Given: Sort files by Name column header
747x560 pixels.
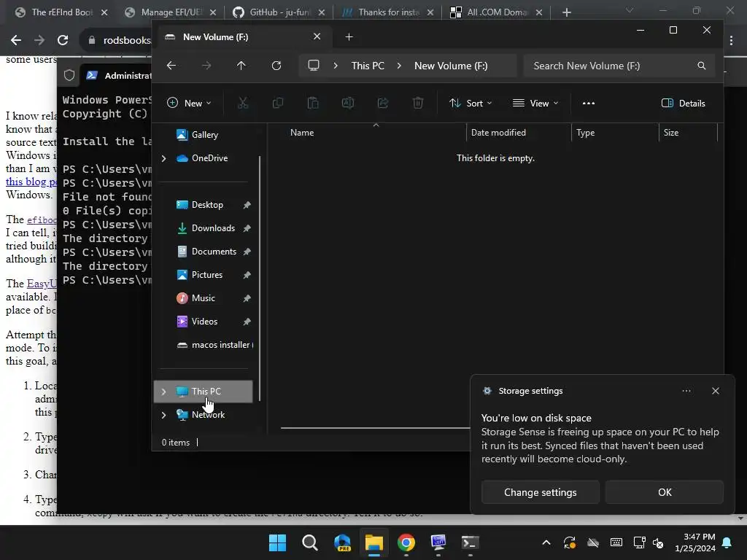Looking at the screenshot, I should click(x=302, y=133).
